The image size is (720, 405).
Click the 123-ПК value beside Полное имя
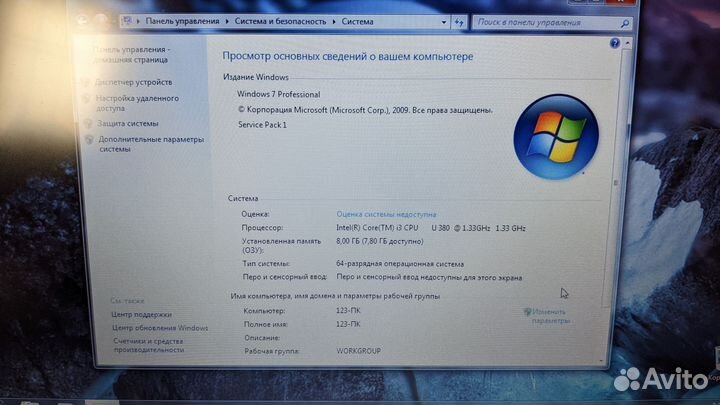(x=348, y=324)
